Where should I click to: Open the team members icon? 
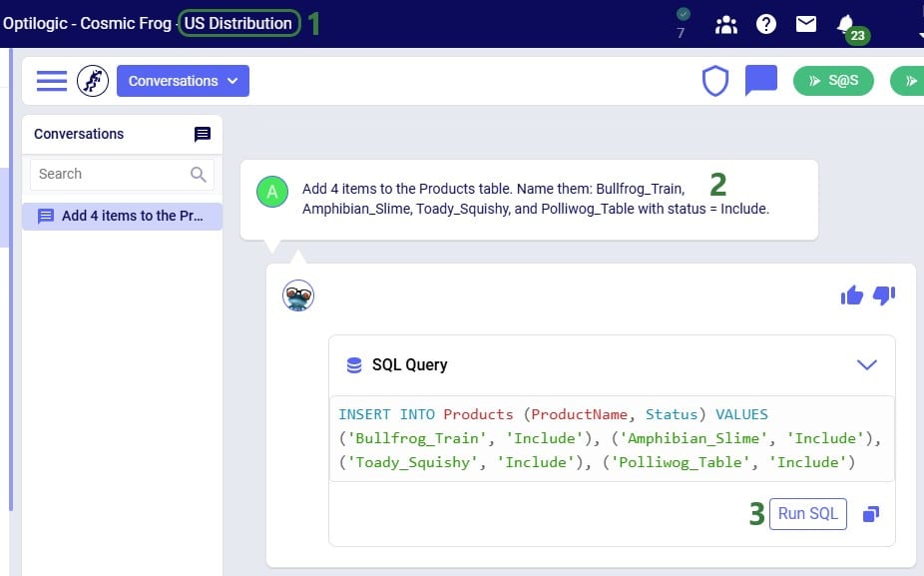(x=726, y=25)
